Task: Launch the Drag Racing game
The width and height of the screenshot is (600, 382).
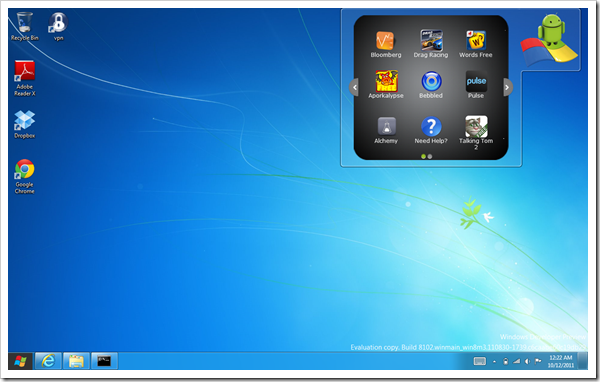Action: point(431,44)
